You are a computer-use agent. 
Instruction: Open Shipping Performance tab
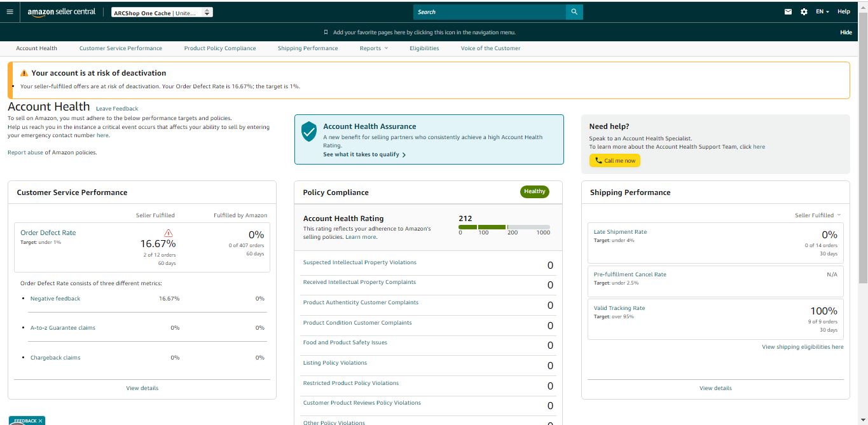click(308, 48)
